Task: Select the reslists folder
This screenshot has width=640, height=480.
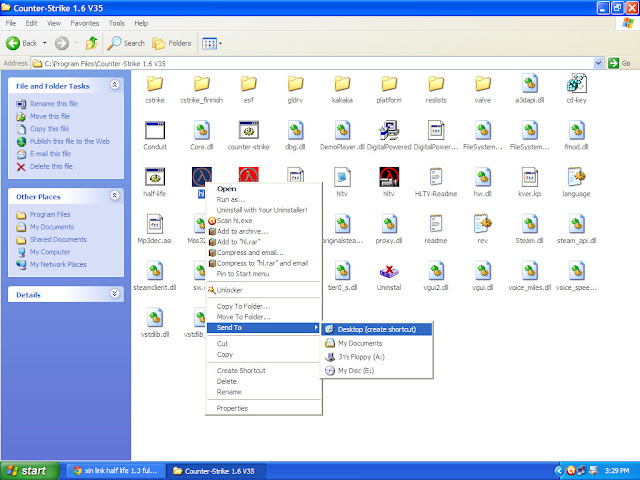Action: 436,84
